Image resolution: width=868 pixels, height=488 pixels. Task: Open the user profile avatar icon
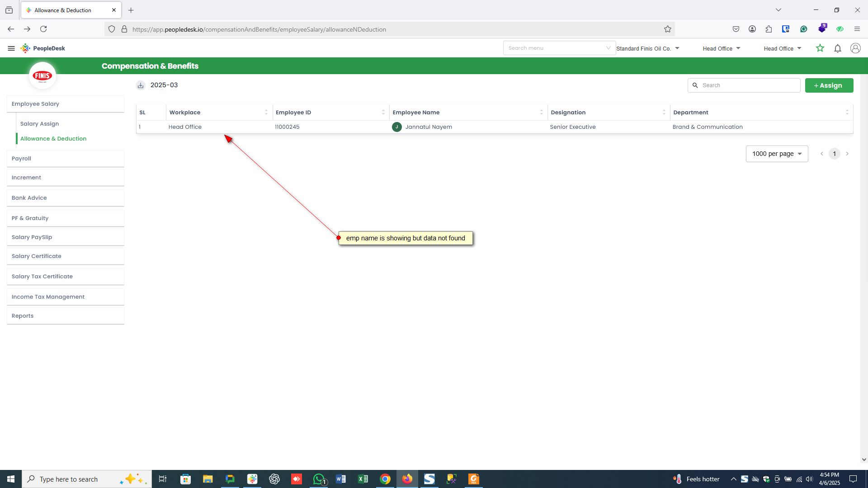point(855,48)
